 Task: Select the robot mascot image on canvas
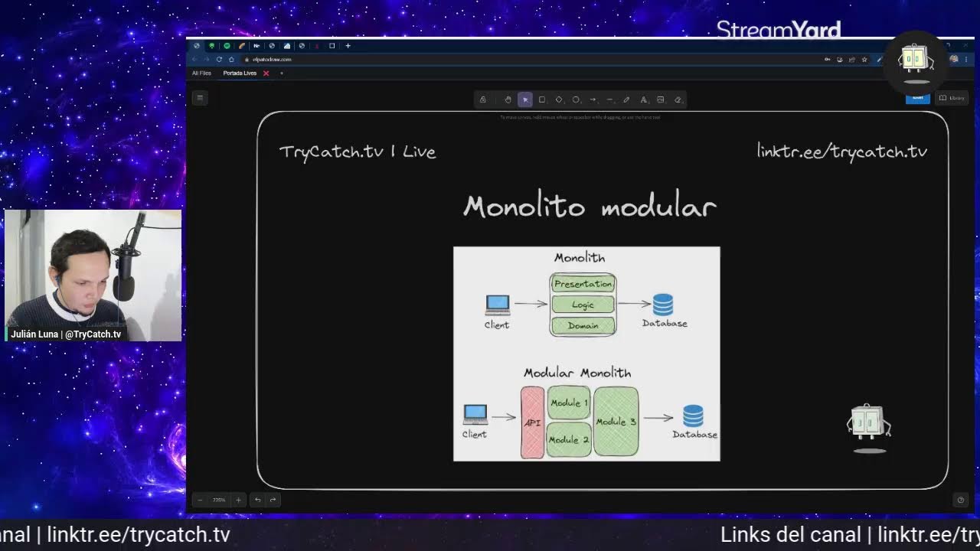(869, 429)
